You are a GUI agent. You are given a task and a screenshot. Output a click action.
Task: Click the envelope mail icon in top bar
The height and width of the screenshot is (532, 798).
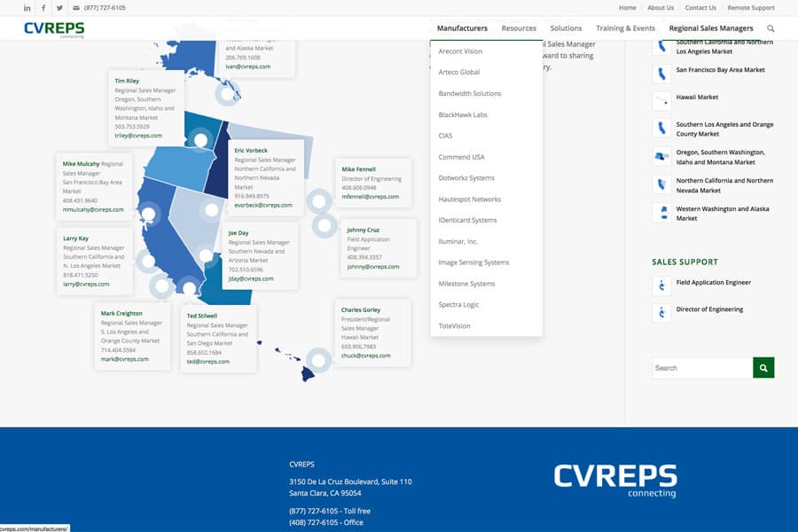(76, 8)
